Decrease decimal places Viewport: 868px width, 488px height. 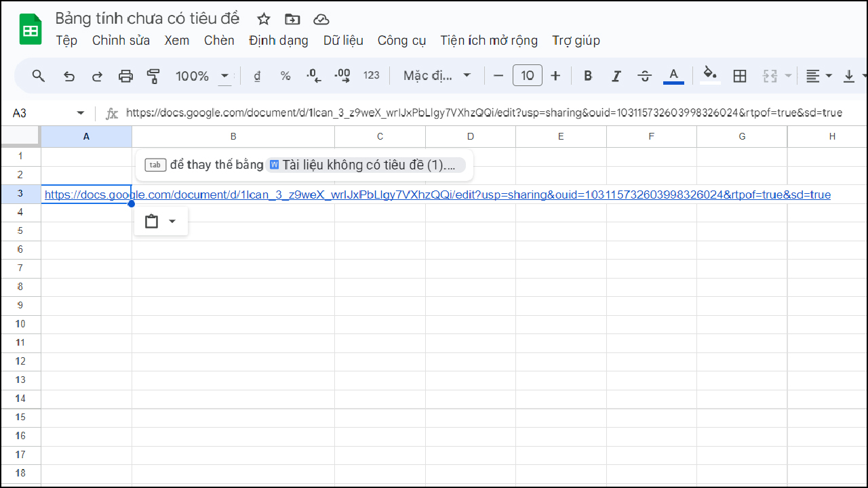[x=314, y=76]
